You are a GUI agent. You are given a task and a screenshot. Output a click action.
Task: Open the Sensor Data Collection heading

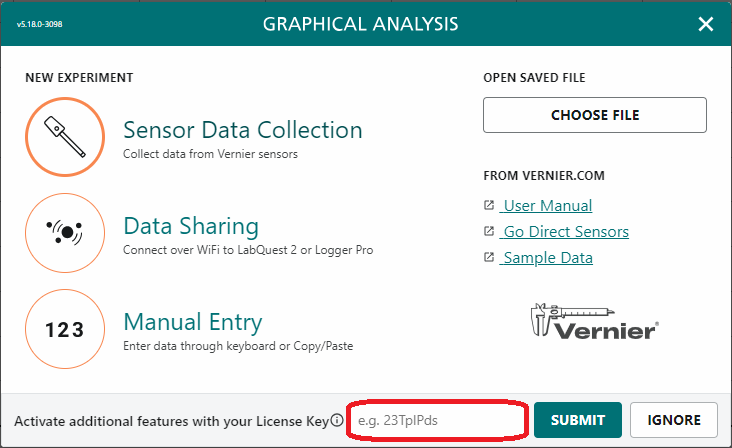243,130
